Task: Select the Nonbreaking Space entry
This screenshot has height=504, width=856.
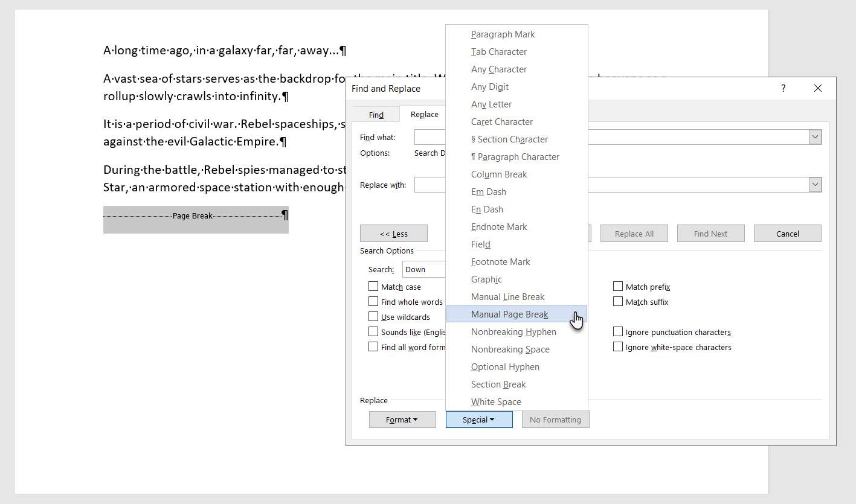Action: tap(510, 349)
